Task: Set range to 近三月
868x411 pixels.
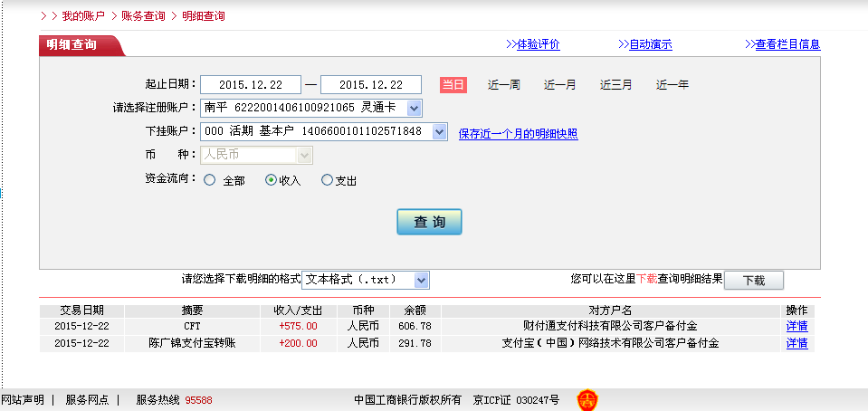Action: coord(615,85)
